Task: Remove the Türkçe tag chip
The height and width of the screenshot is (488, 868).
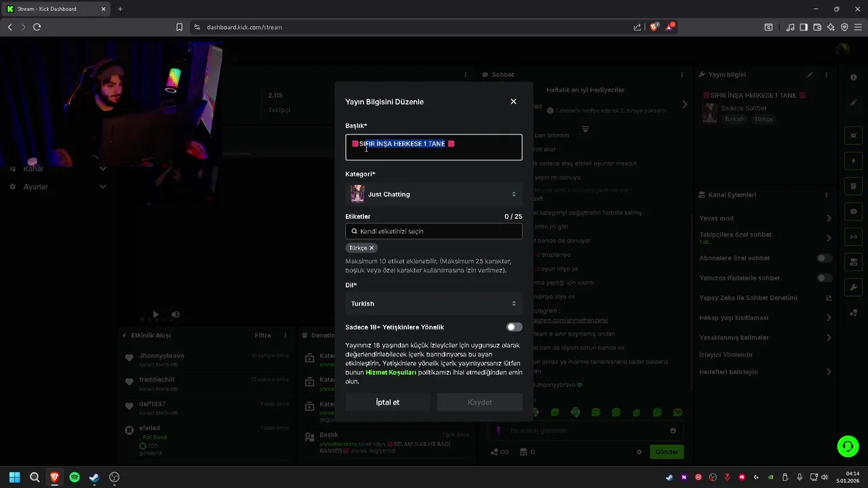Action: click(372, 248)
